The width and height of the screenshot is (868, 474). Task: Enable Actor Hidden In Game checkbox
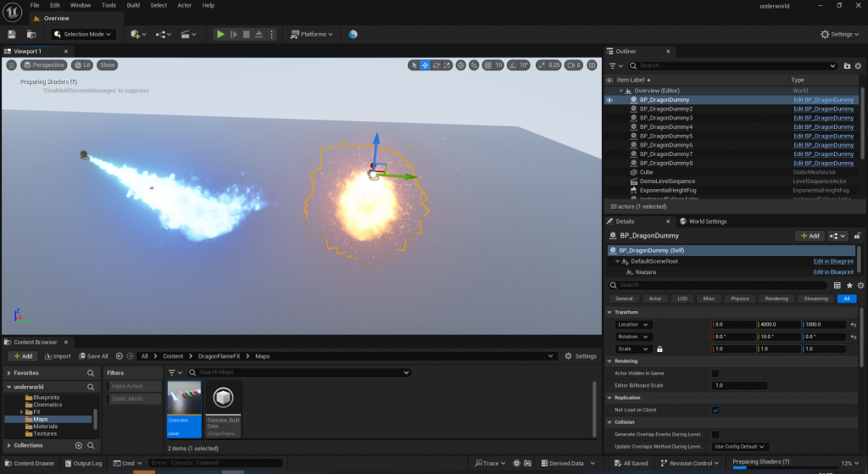coord(715,373)
